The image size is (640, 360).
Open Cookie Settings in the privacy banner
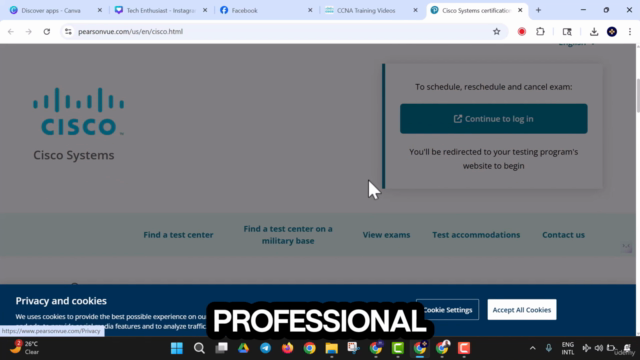coord(447,310)
